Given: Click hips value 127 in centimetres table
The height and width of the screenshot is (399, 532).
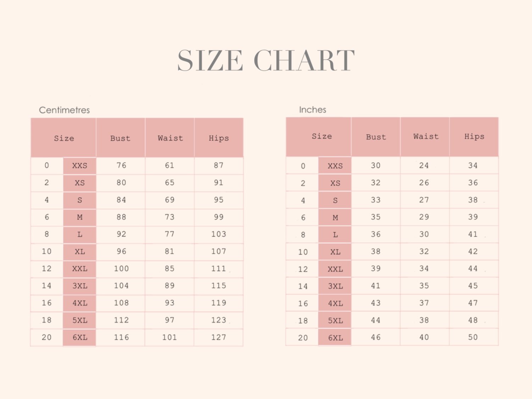Looking at the screenshot, I should 218,337.
